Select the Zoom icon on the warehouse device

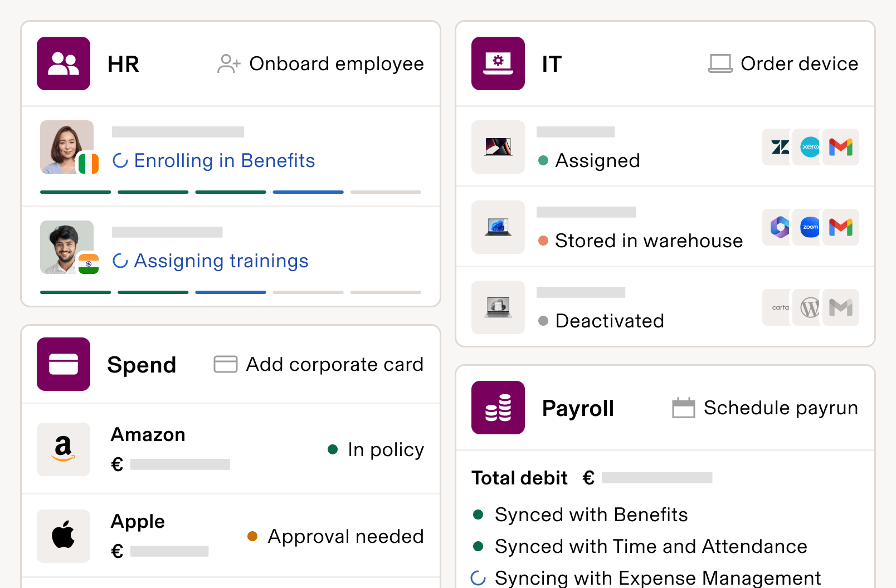point(808,227)
